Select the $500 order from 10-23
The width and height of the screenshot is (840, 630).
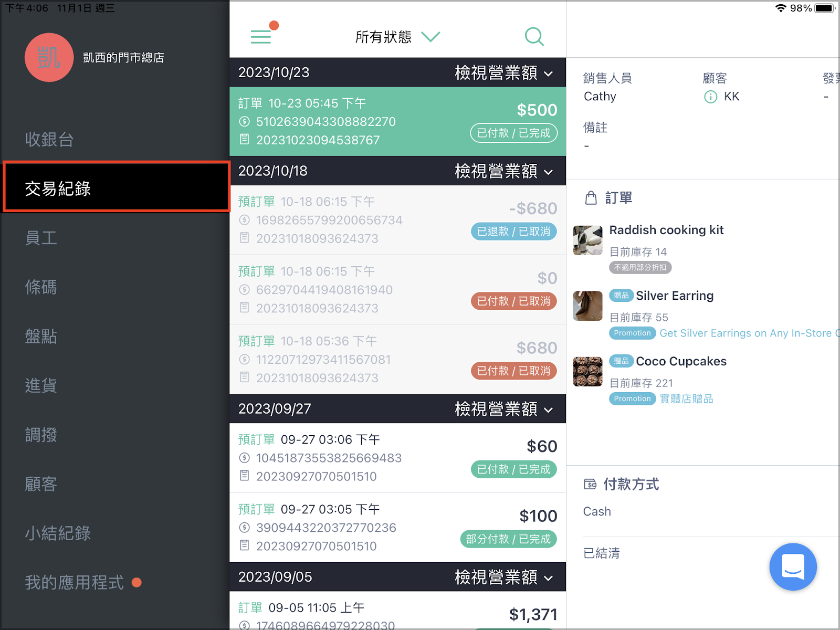[397, 121]
